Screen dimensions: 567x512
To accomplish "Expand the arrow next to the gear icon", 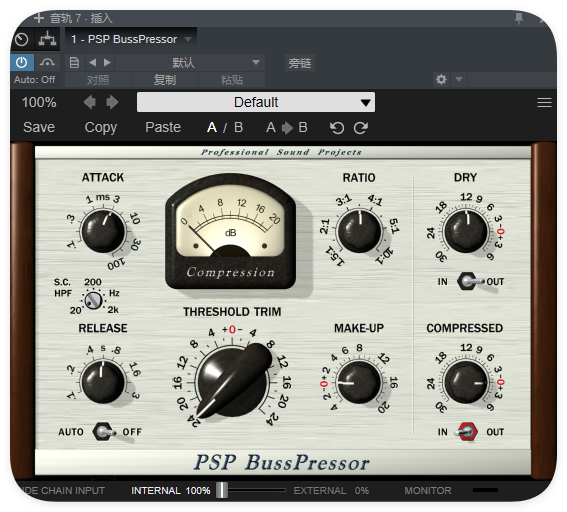I will (459, 79).
